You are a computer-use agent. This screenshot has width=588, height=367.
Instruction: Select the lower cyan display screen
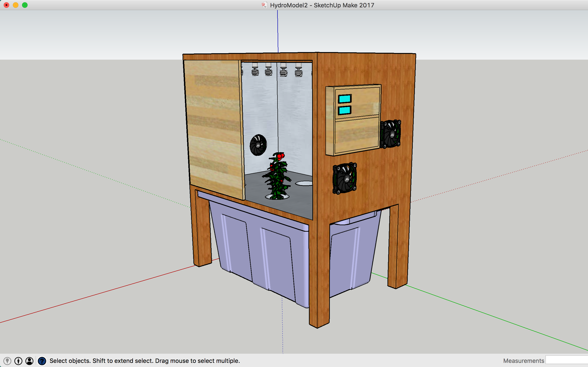[345, 110]
